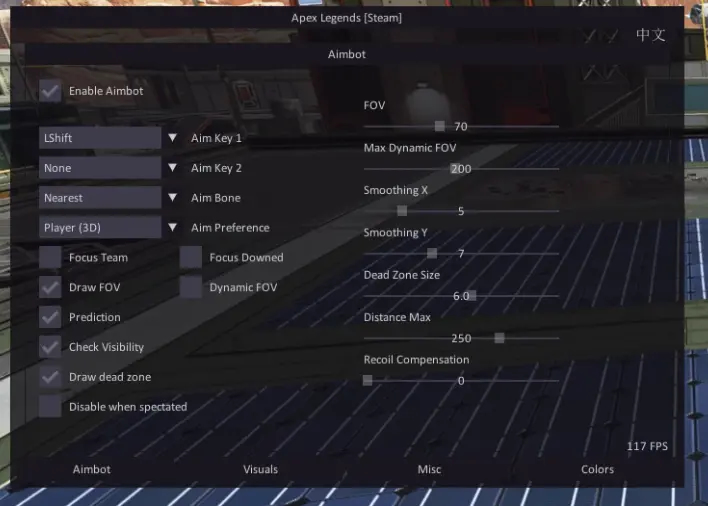This screenshot has width=708, height=506.
Task: Open the Visuals tab
Action: [261, 469]
